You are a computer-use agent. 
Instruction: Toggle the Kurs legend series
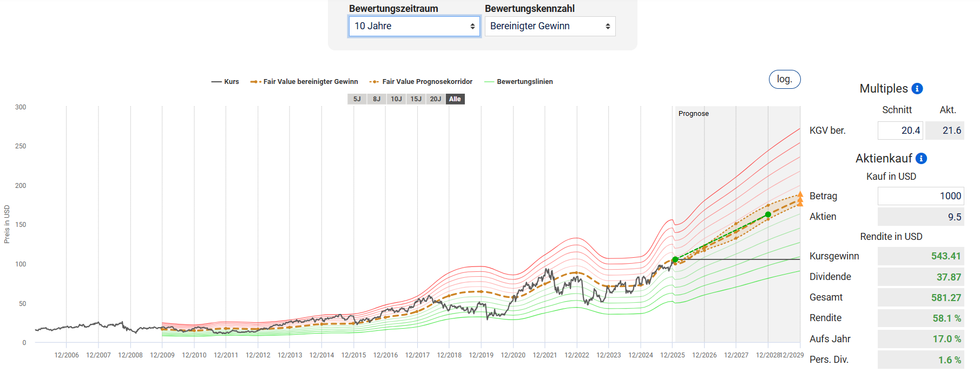click(225, 82)
